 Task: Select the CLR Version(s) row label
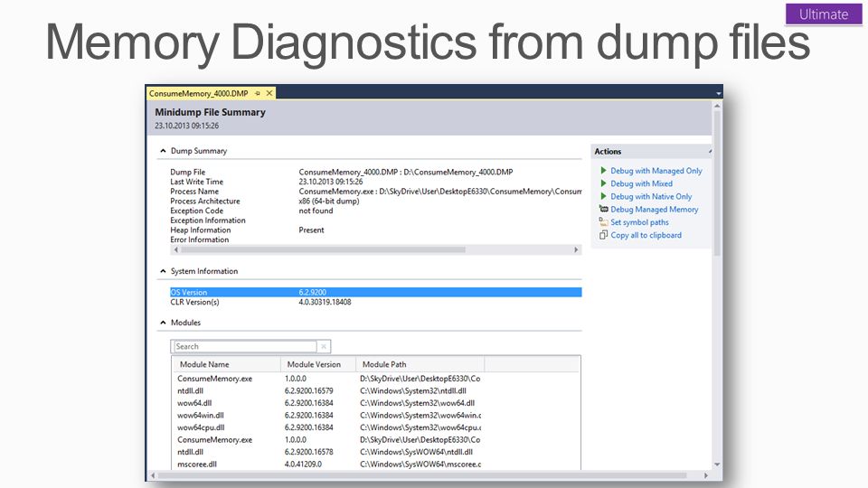[194, 302]
